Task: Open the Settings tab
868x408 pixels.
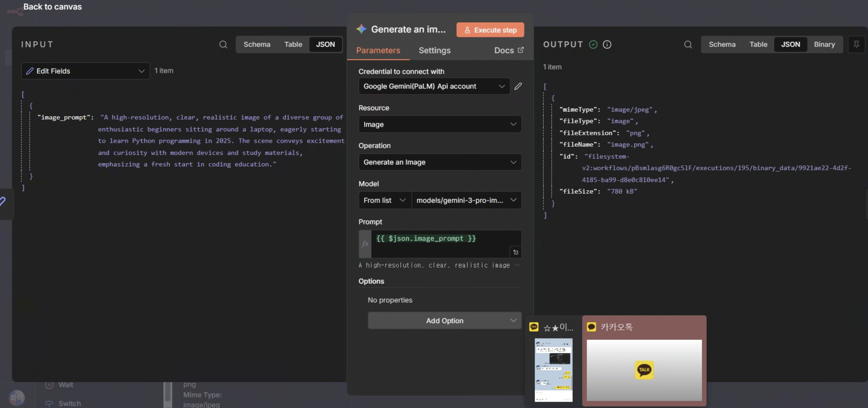Action: 434,51
